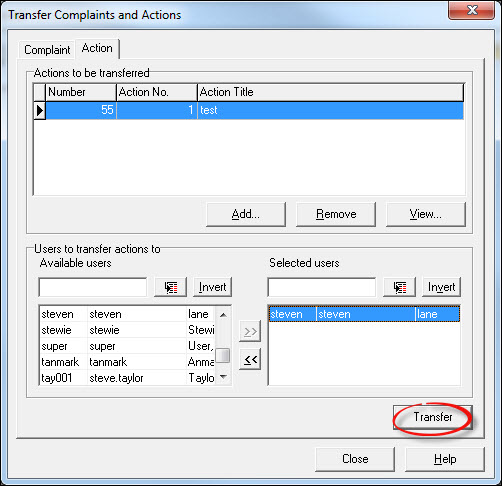Invert selection in Available users
The image size is (502, 486).
click(212, 287)
